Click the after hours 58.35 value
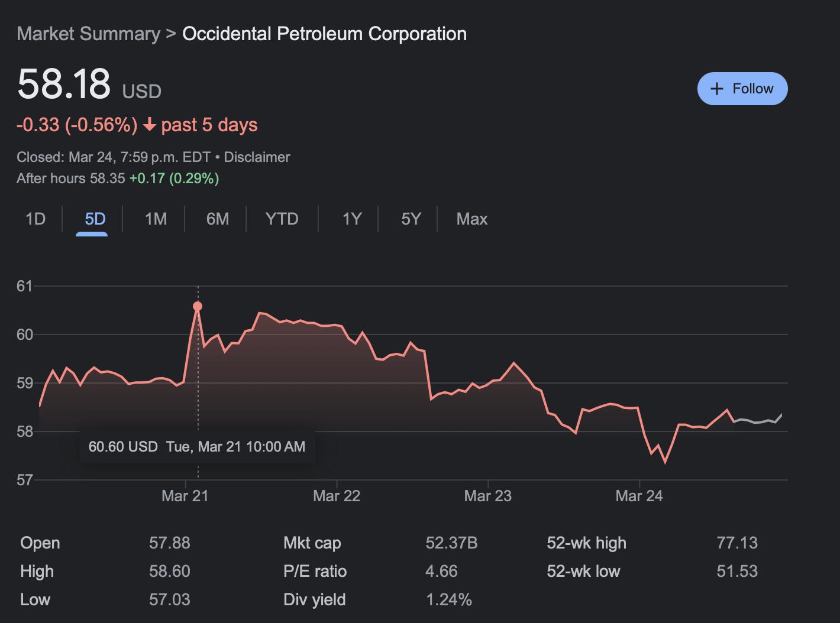The width and height of the screenshot is (840, 623). [107, 178]
